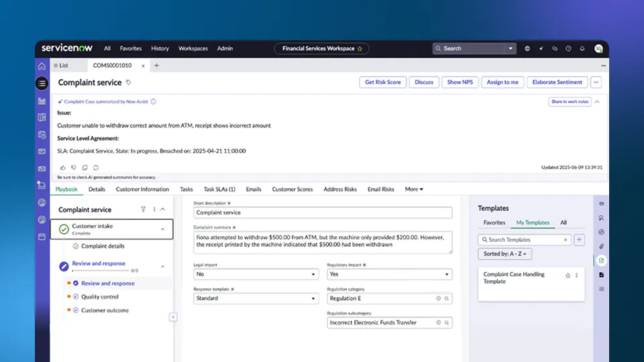The height and width of the screenshot is (362, 644).
Task: Switch to the Details tab
Action: (97, 189)
